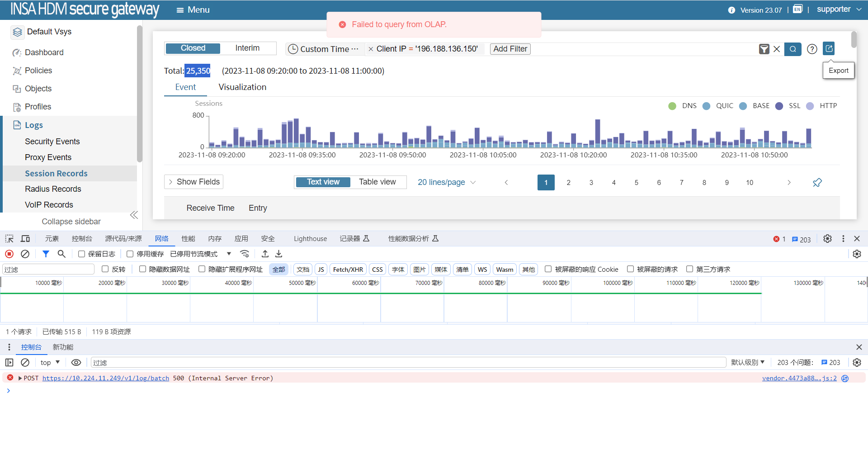868x459 pixels.
Task: Click the DevTools record network log button
Action: pyautogui.click(x=9, y=254)
